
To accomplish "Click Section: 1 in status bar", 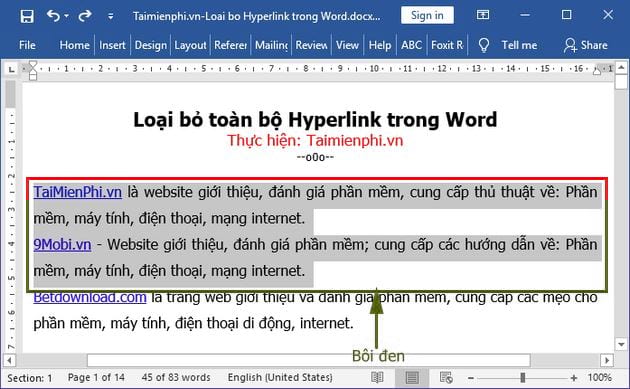I will (x=30, y=378).
